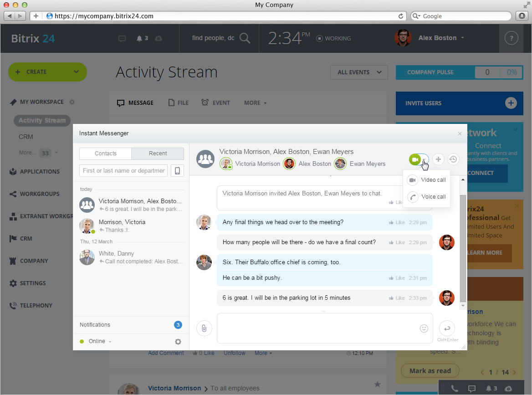Click the group chat avatar in the header
Viewport: 532px width, 395px height.
pyautogui.click(x=205, y=159)
